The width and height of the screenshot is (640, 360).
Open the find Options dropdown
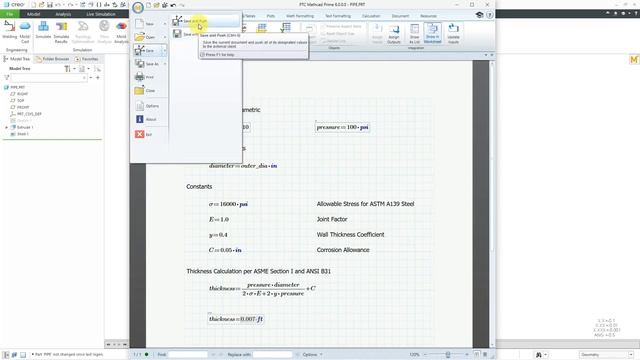[x=313, y=355]
